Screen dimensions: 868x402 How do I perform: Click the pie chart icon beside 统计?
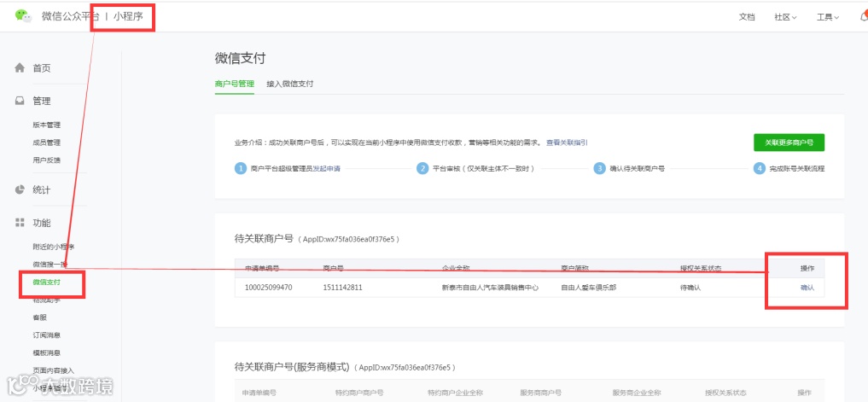point(20,189)
